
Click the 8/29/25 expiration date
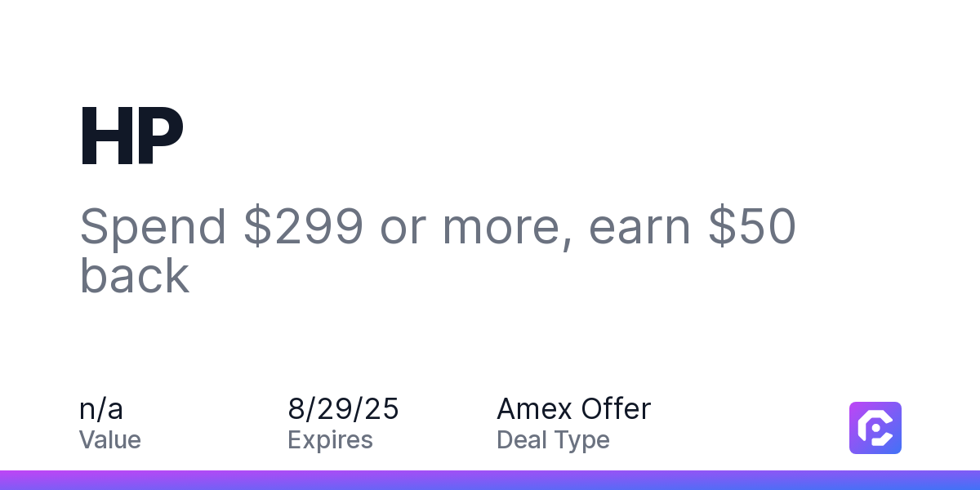[343, 408]
